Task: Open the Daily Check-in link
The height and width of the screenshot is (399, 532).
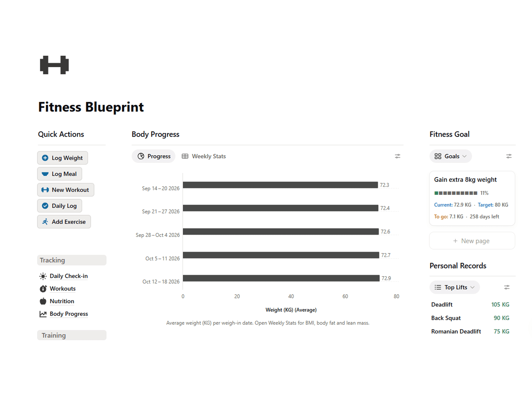Action: pyautogui.click(x=68, y=276)
